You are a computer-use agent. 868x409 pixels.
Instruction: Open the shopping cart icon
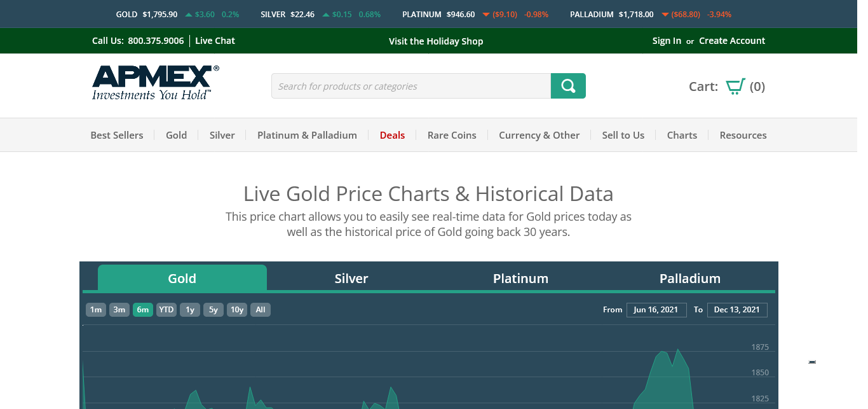point(735,87)
